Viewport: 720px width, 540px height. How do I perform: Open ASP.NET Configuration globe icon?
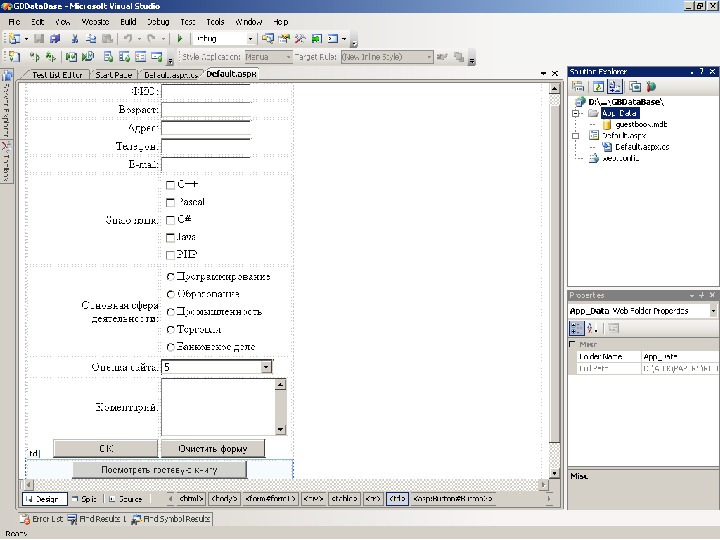[x=651, y=86]
